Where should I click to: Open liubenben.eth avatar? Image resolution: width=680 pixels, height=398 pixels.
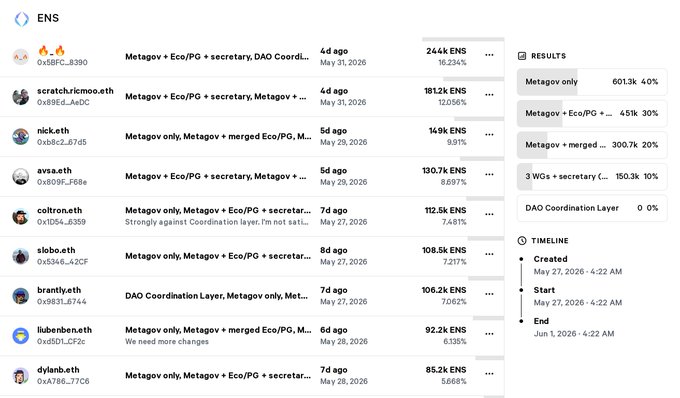tap(20, 336)
